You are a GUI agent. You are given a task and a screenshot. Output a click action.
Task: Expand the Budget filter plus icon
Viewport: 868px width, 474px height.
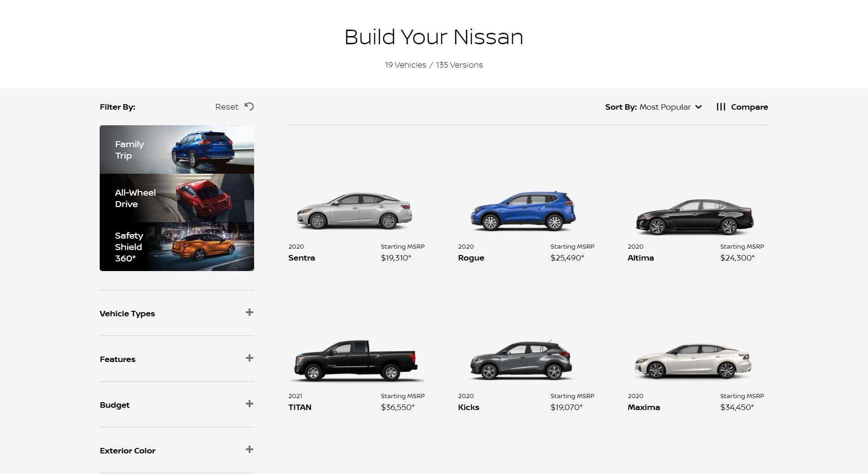click(249, 404)
